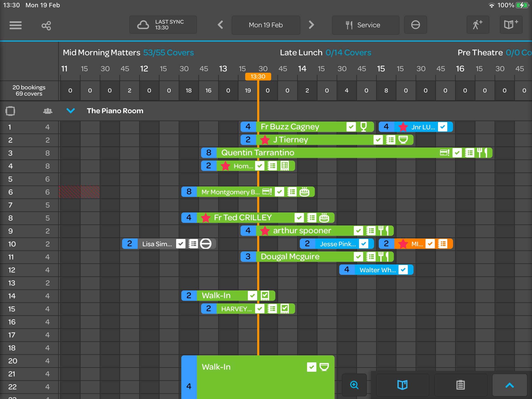532x399 pixels.
Task: Open the Service dropdown selector
Action: click(x=365, y=25)
